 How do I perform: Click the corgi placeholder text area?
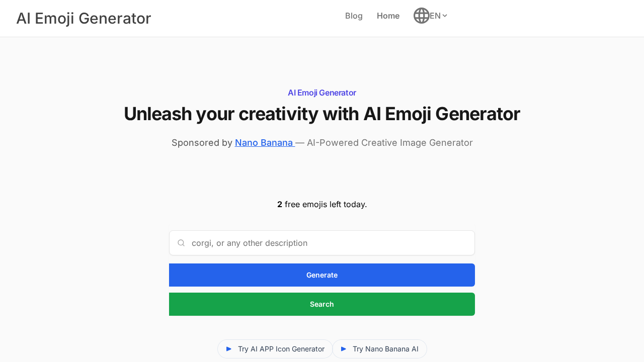tap(250, 243)
